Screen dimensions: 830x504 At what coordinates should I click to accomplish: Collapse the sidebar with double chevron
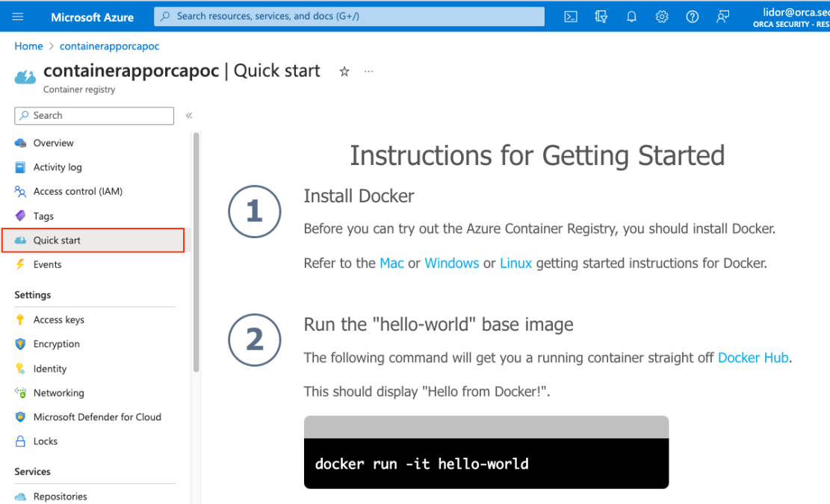pyautogui.click(x=189, y=115)
